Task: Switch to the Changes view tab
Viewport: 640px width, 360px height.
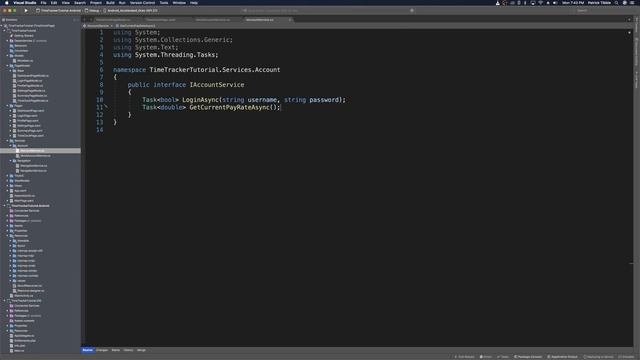Action: click(x=102, y=350)
